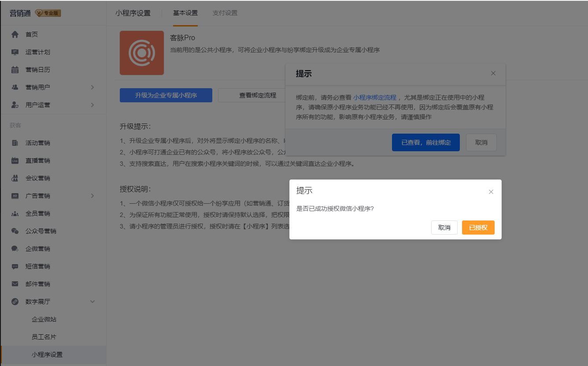Click the 广告营销 AD icon
588x366 pixels.
pos(15,196)
